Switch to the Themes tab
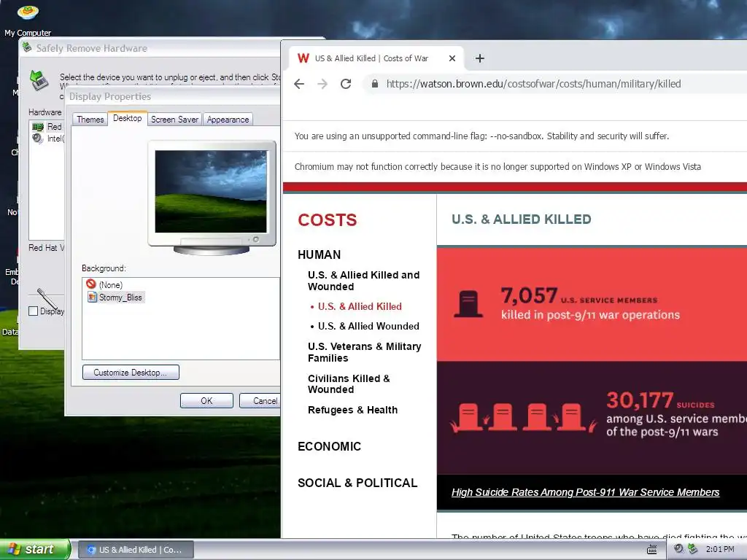The image size is (747, 560). pos(90,119)
